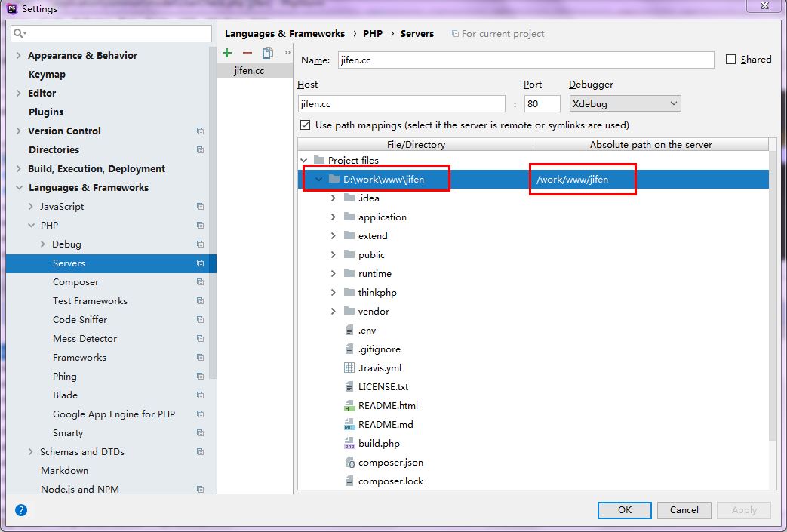Click the red minus remove server icon

click(x=247, y=53)
